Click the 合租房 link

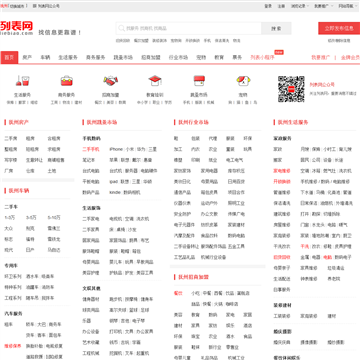click(54, 138)
